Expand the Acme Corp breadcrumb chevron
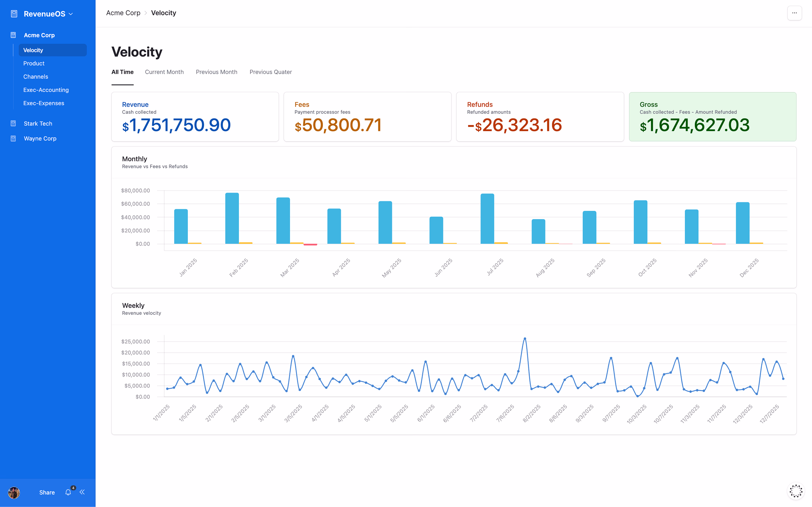The height and width of the screenshot is (507, 812). pos(146,13)
